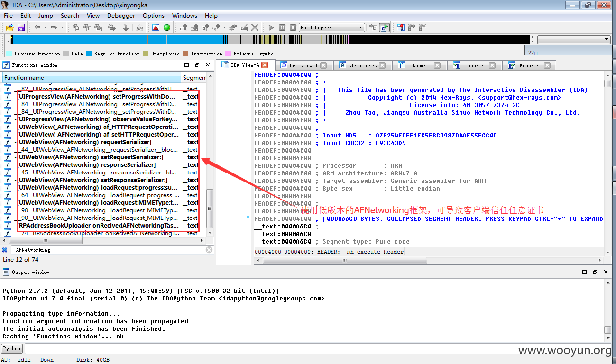Float the Functions window with its restore icon

[x=197, y=65]
